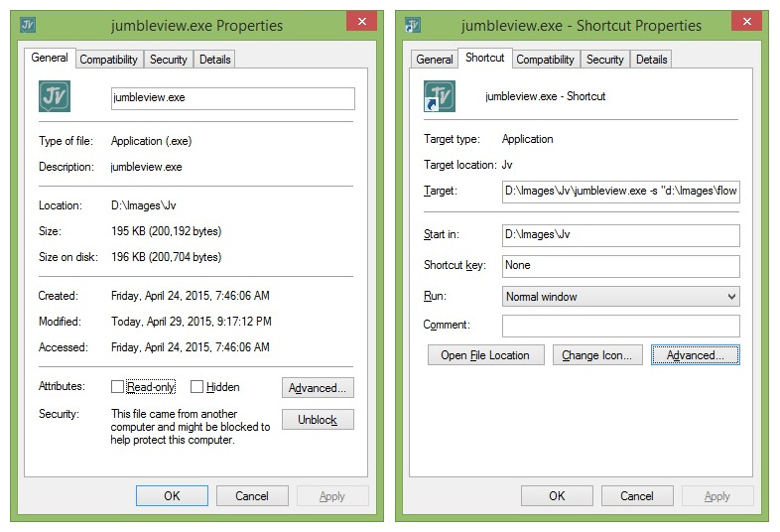Viewport: 780px width, 532px height.
Task: Click the JV title bar icon in Properties window
Action: click(28, 25)
